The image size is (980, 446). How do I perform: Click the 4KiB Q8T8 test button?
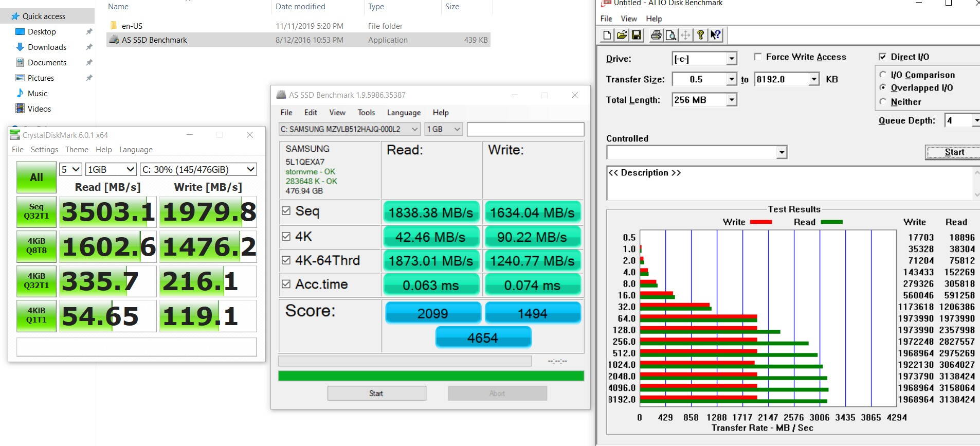[x=37, y=246]
